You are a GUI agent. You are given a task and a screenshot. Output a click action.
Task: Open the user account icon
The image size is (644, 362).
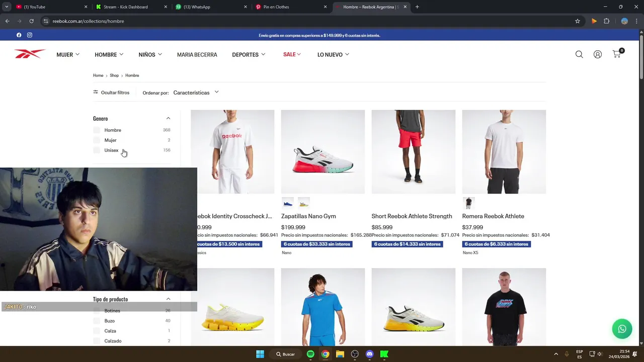click(598, 54)
